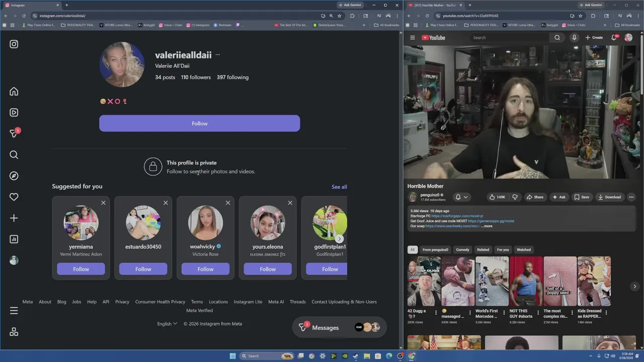Open the Dashboard chart icon in Instagram sidebar

[x=14, y=239]
